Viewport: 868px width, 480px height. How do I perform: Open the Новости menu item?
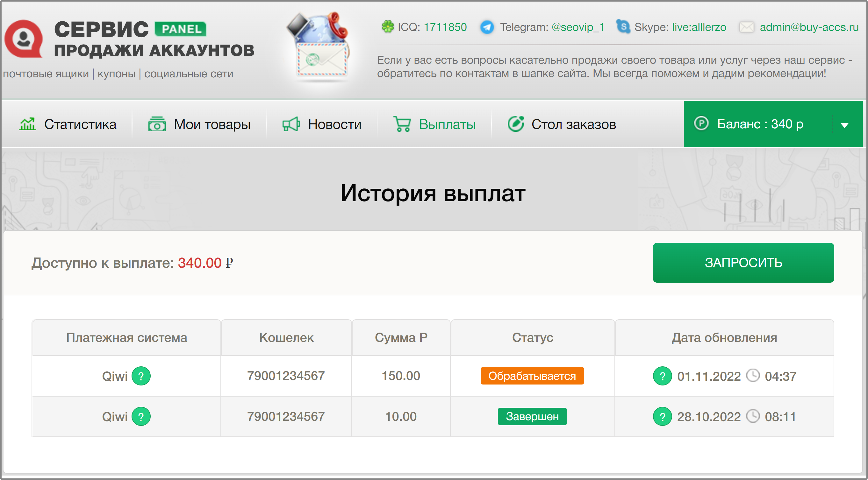pyautogui.click(x=334, y=124)
